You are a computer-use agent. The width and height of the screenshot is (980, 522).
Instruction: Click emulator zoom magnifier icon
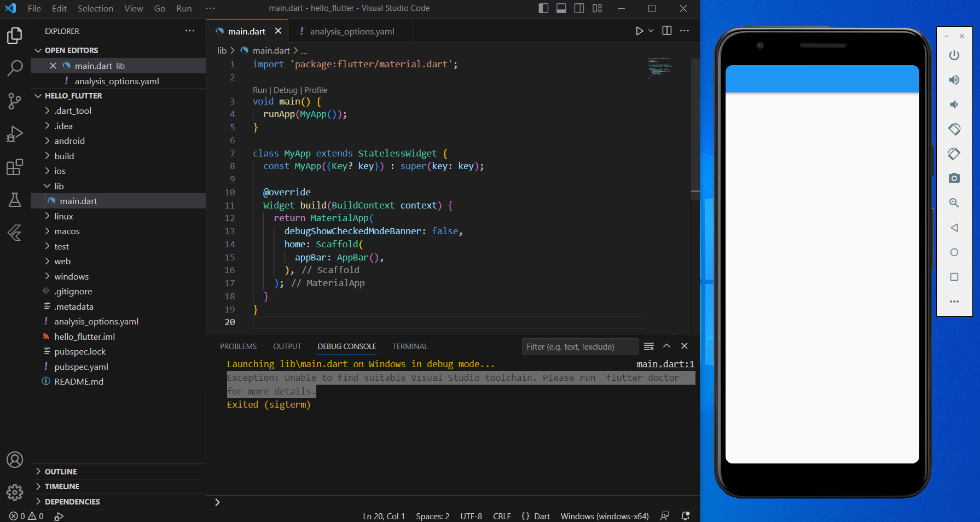(x=954, y=203)
